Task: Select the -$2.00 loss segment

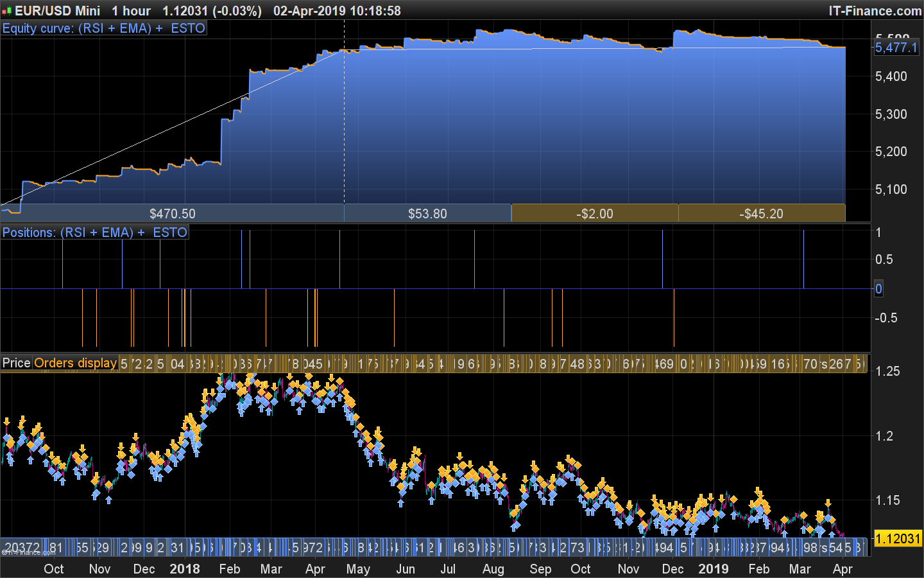Action: [x=595, y=213]
